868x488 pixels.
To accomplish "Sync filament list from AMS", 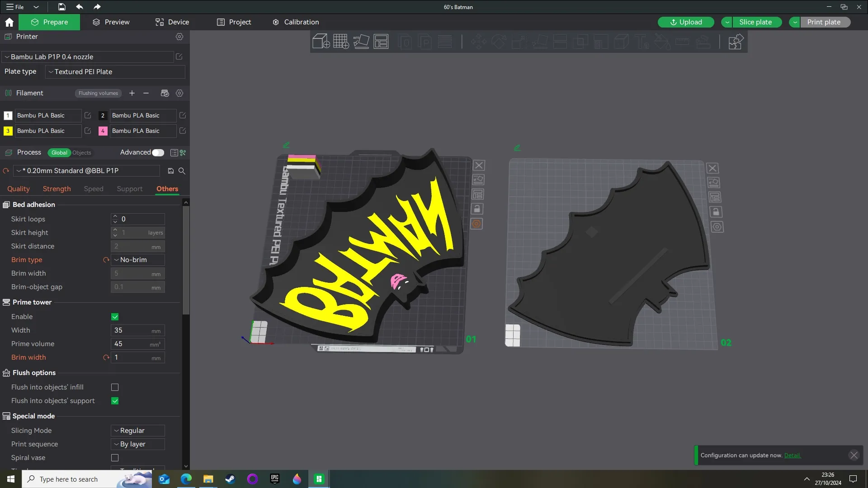I will [165, 93].
